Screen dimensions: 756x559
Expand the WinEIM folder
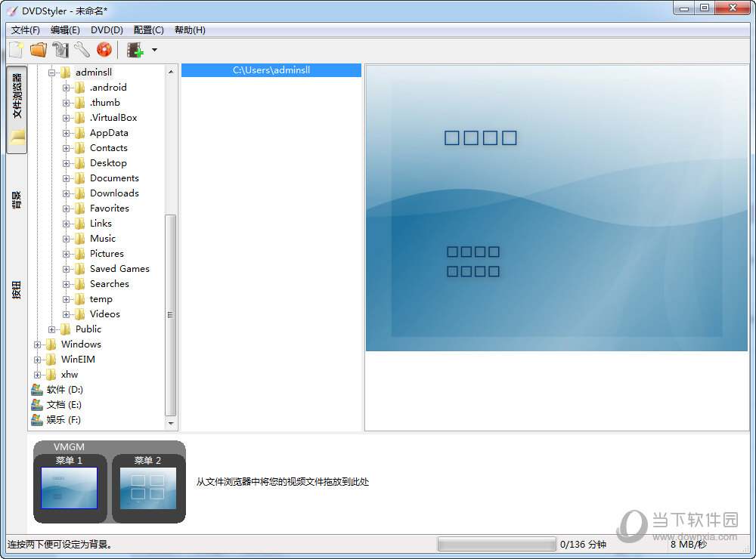[37, 360]
